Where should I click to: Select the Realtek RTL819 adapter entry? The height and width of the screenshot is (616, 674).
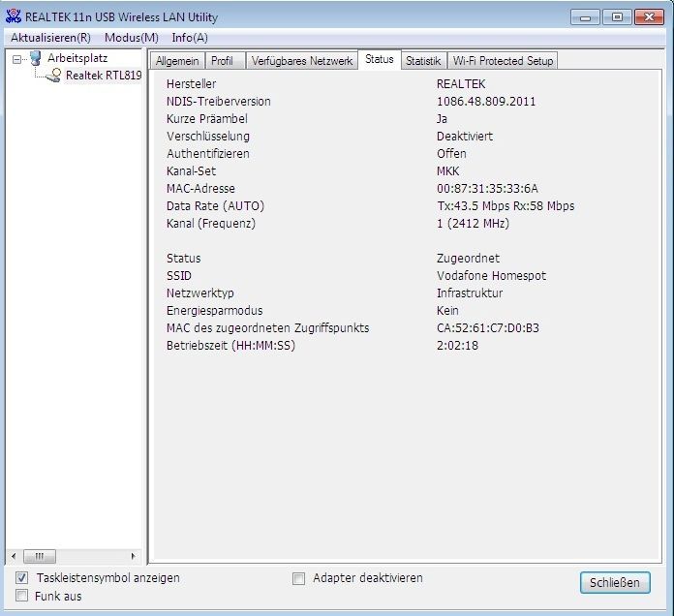(x=104, y=76)
